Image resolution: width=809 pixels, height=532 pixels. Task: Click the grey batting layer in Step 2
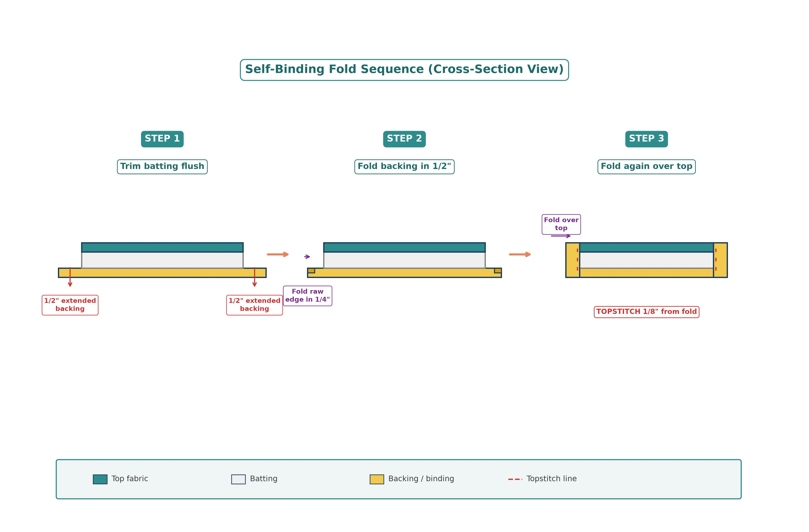click(x=404, y=260)
